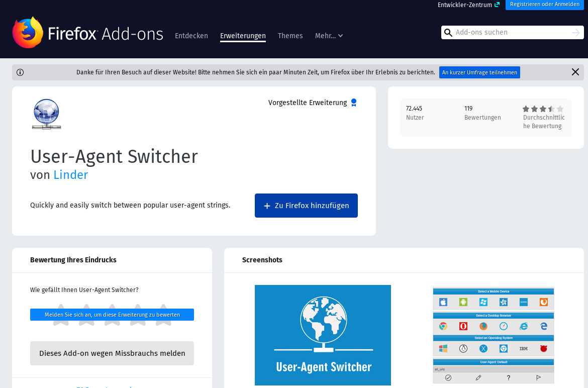Image resolution: width=588 pixels, height=388 pixels.
Task: Click the 'User-Agent Switcher' heading
Action: tap(114, 157)
